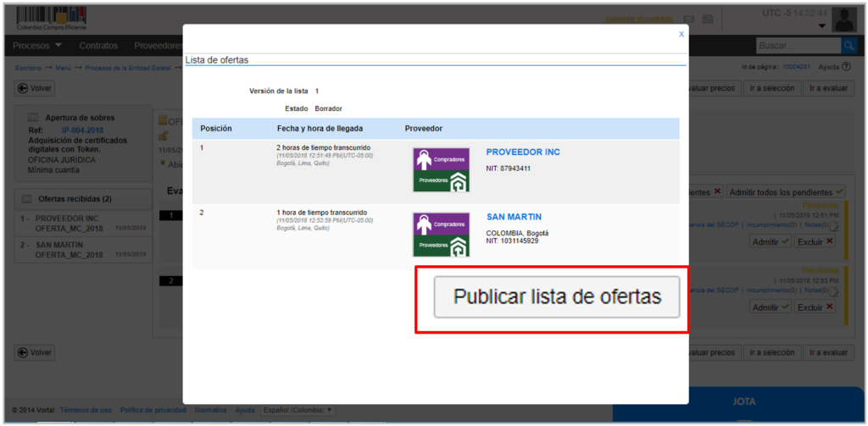Open the notes icon for the first offer
The height and width of the screenshot is (426, 868).
tap(834, 226)
